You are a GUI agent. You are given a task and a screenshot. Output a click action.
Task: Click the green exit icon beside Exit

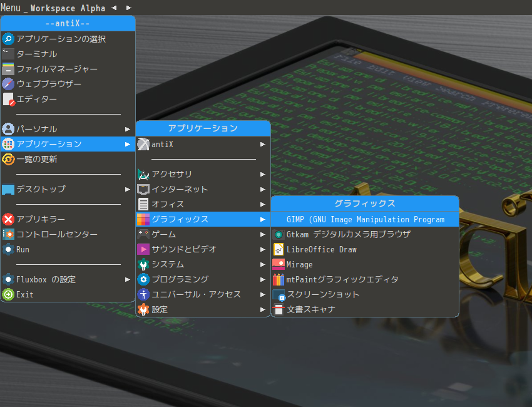[8, 294]
